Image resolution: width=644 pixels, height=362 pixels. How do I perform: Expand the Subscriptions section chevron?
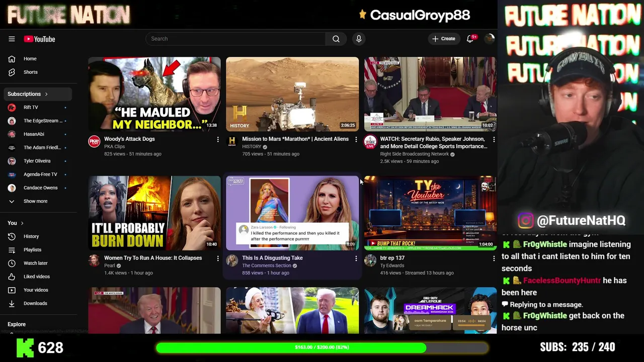[x=46, y=94]
